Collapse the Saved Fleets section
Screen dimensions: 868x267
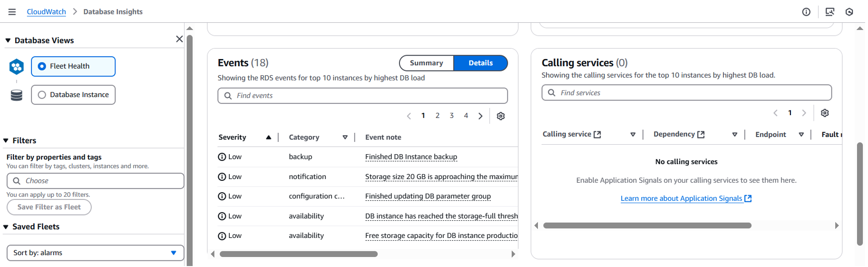click(x=6, y=227)
